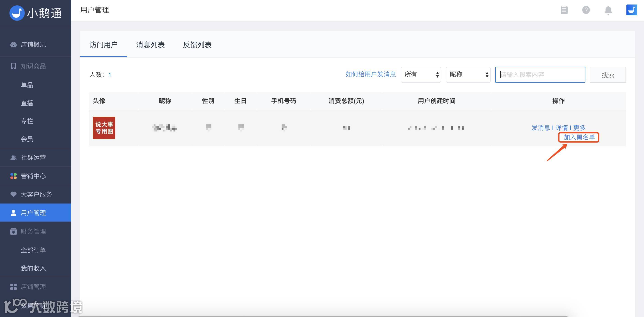Image resolution: width=644 pixels, height=317 pixels.
Task: Click 发消息 in the user row
Action: 541,128
